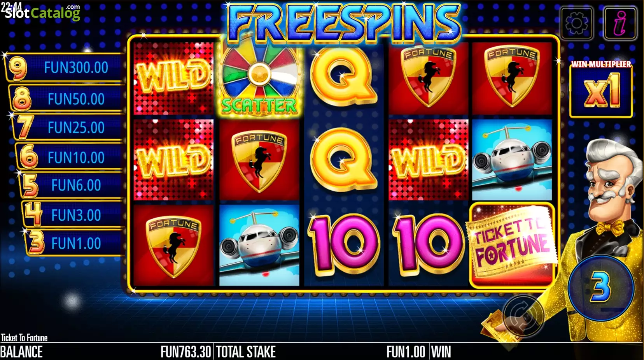Click the SlotCatalog.com logo
This screenshot has height=360, width=644.
click(x=42, y=12)
